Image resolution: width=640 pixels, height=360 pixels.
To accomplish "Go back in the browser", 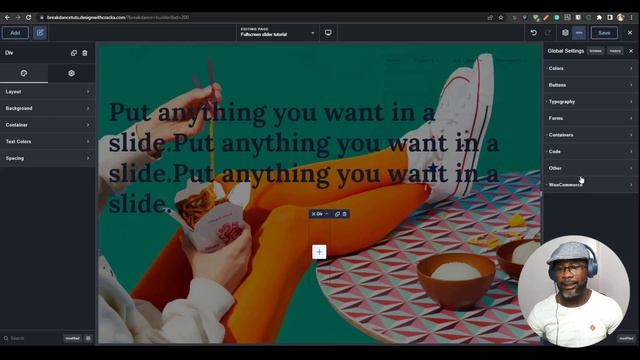I will (x=7, y=17).
